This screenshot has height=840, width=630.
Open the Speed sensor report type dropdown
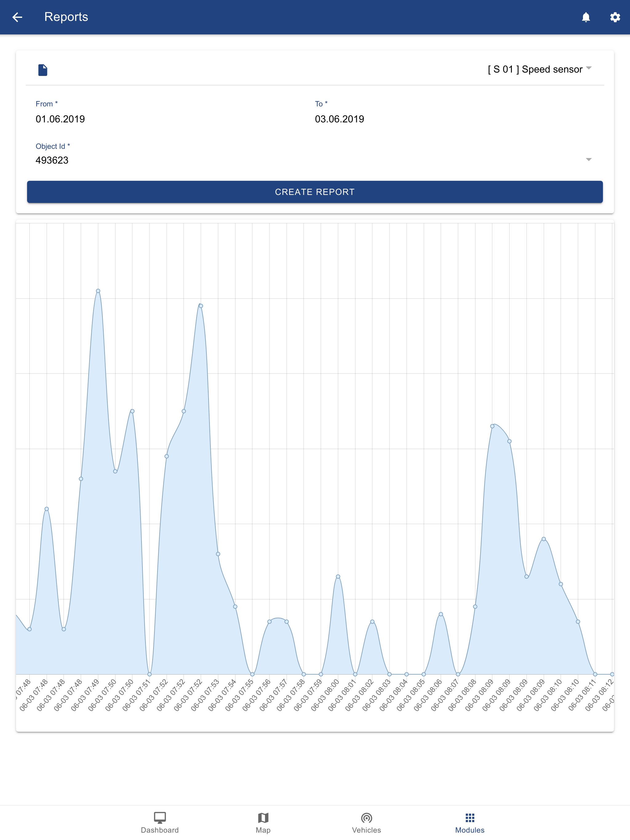coord(540,69)
